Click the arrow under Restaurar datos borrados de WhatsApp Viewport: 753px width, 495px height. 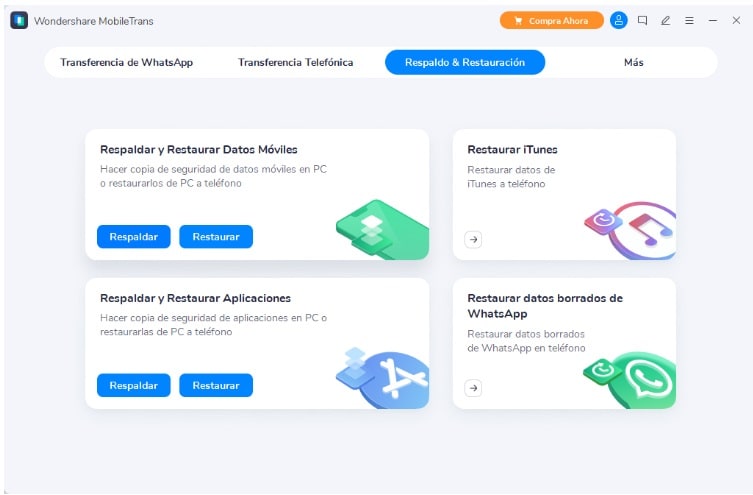[474, 388]
